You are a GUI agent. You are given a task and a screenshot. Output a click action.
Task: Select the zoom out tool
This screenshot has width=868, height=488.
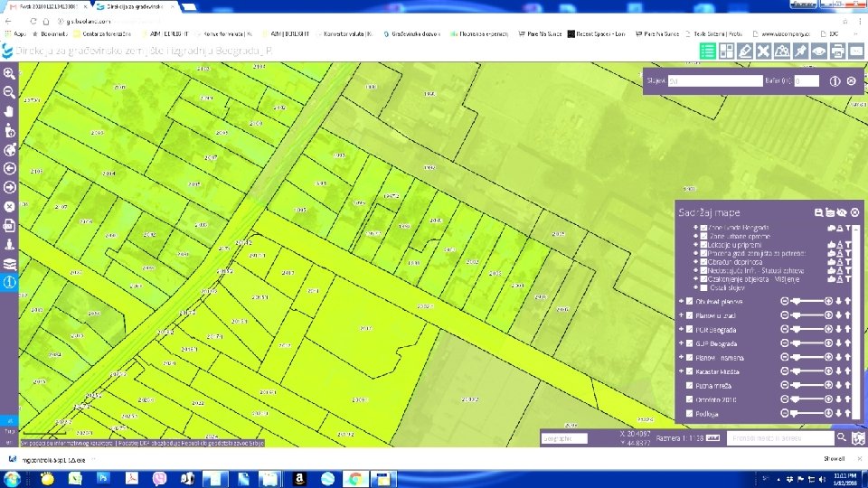click(9, 92)
